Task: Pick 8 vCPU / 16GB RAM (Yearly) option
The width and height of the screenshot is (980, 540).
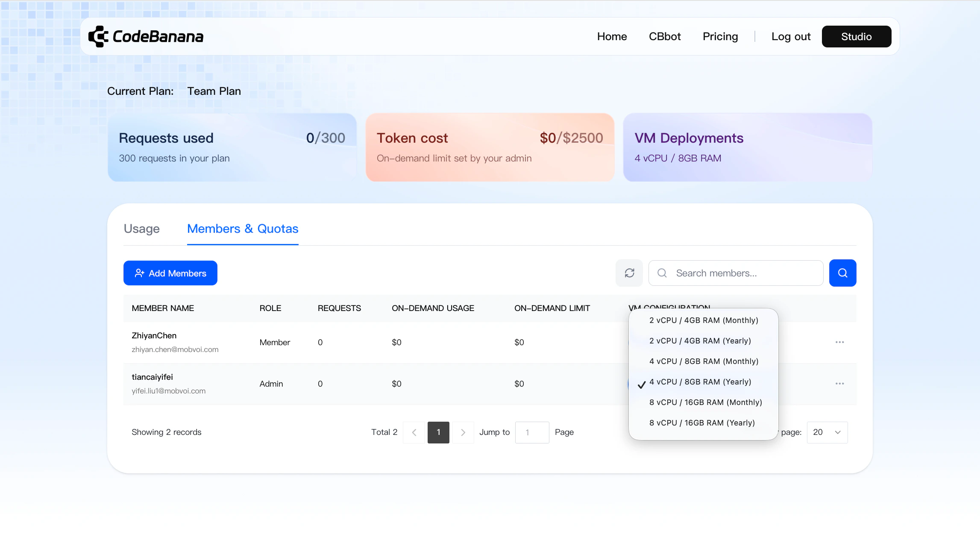Action: coord(702,423)
